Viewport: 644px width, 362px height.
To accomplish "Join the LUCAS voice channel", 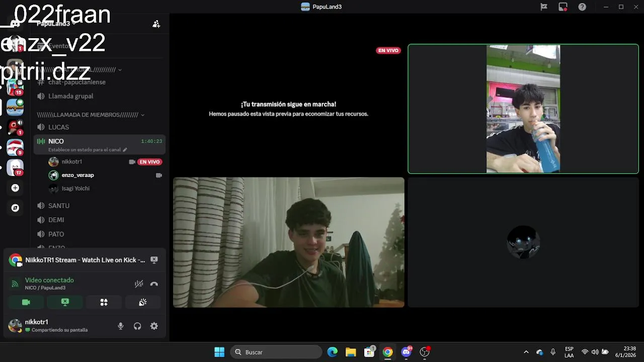I will (58, 127).
